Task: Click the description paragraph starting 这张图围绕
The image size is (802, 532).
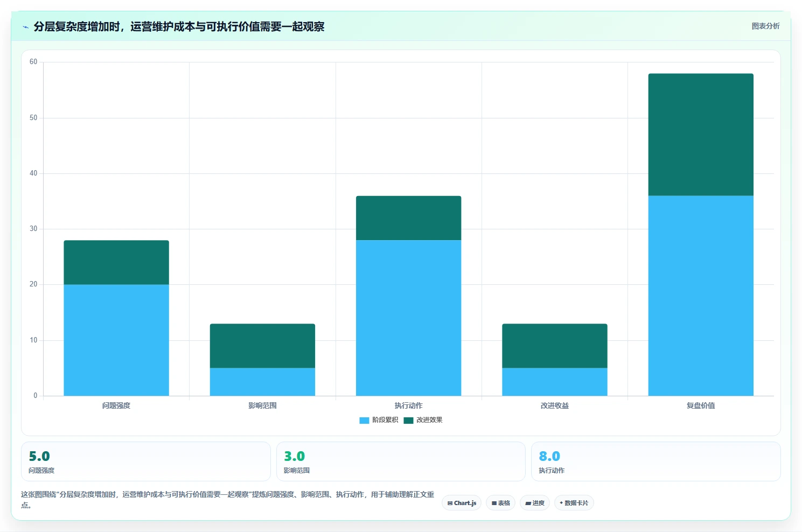Action: 228,500
